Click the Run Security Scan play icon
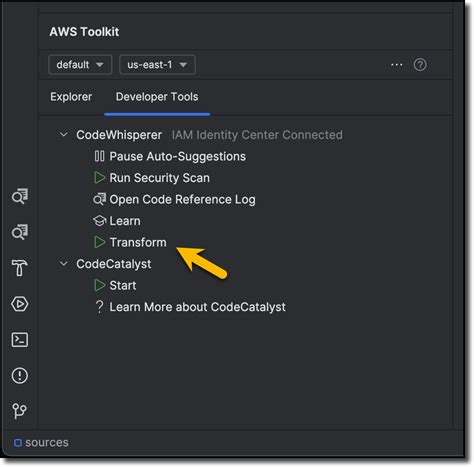Screen dimensions: 474x467 pyautogui.click(x=99, y=178)
